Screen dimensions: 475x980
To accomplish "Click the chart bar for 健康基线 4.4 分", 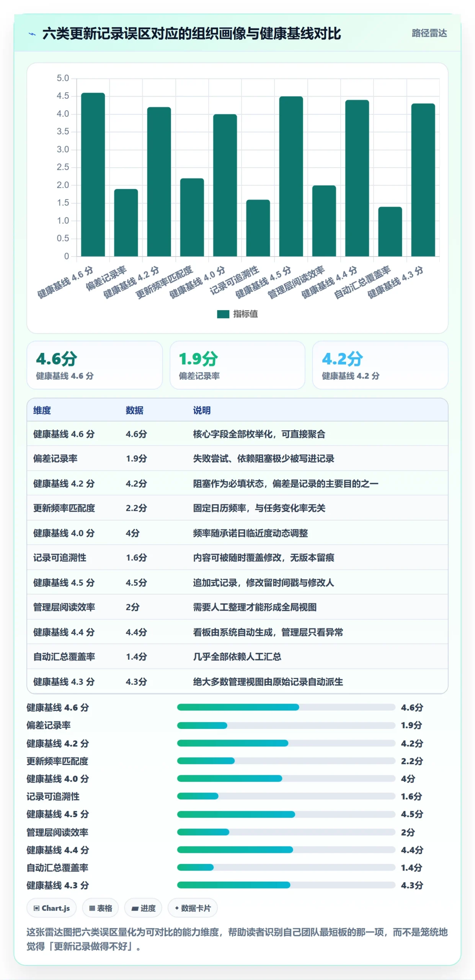I will pyautogui.click(x=357, y=178).
